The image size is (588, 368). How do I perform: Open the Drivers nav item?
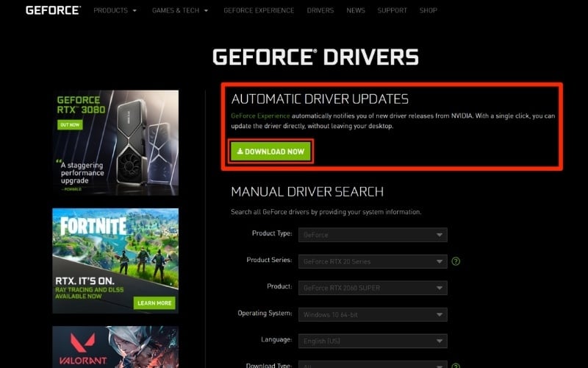pos(320,10)
